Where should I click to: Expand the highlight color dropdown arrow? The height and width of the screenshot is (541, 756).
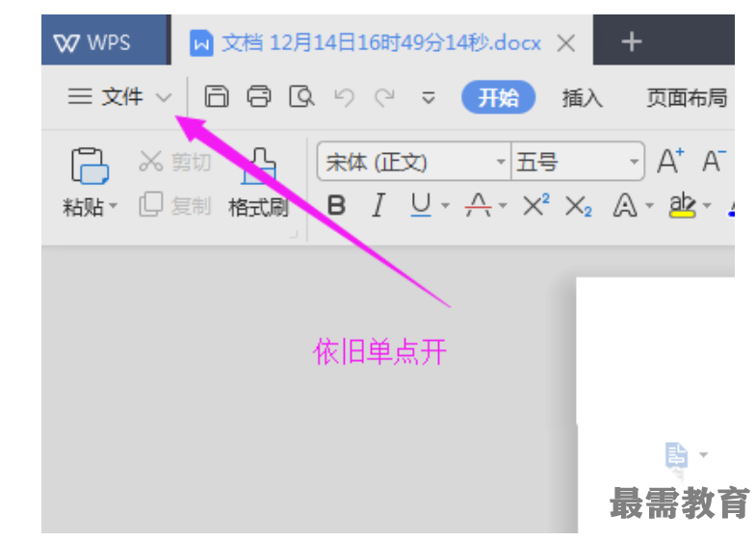click(x=707, y=206)
